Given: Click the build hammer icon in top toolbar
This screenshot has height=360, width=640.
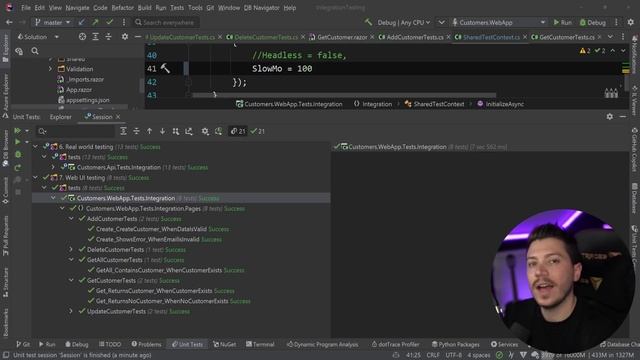Looking at the screenshot, I should (x=368, y=22).
